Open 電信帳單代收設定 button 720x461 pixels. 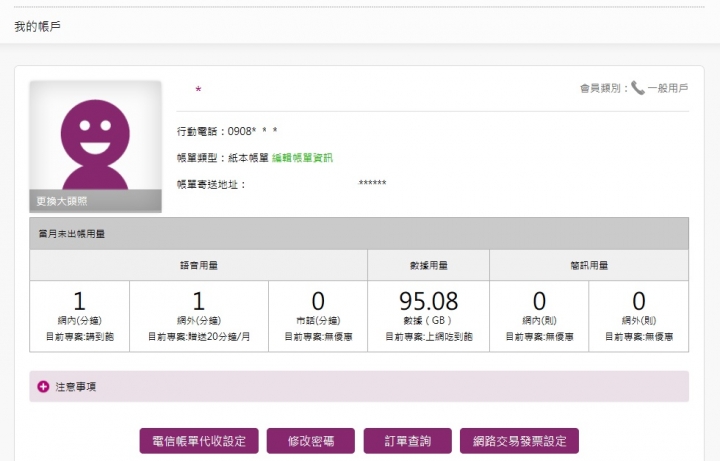[x=199, y=441]
